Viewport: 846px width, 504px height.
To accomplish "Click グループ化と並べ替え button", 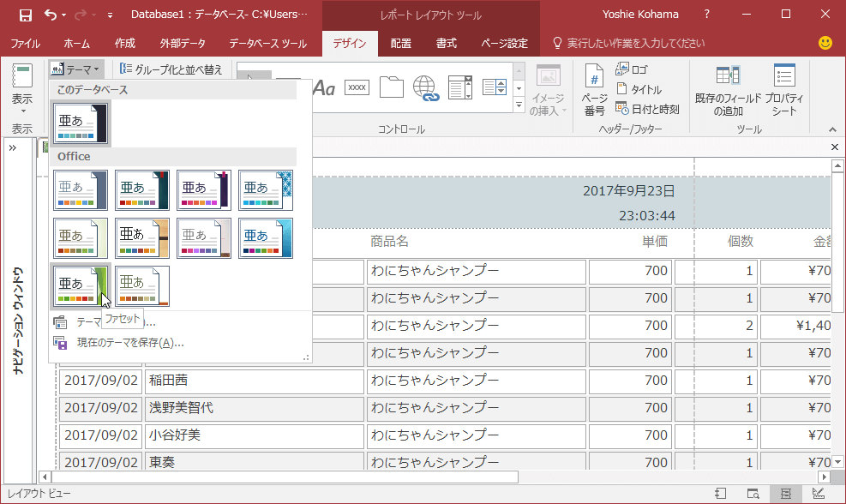I will (171, 69).
